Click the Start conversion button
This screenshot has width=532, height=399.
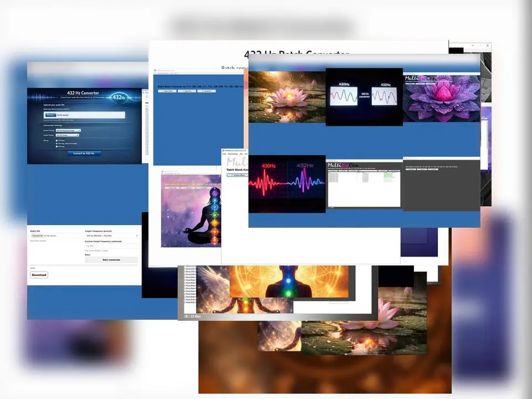[x=111, y=259]
